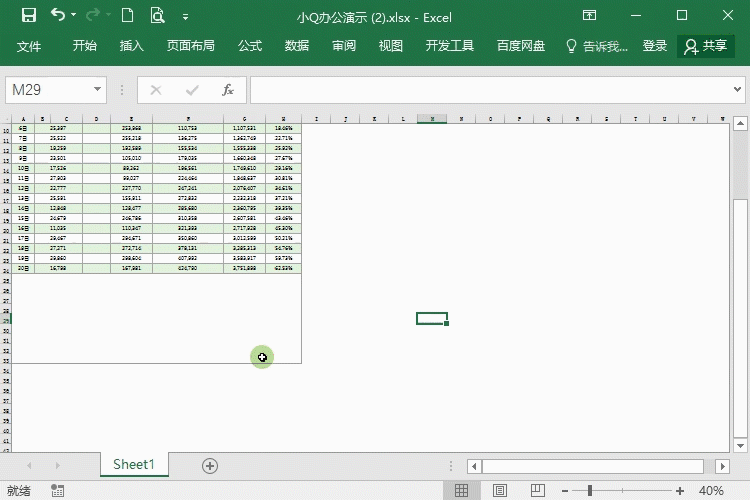The image size is (750, 500).
Task: Switch to Page Layout view
Action: [x=499, y=491]
